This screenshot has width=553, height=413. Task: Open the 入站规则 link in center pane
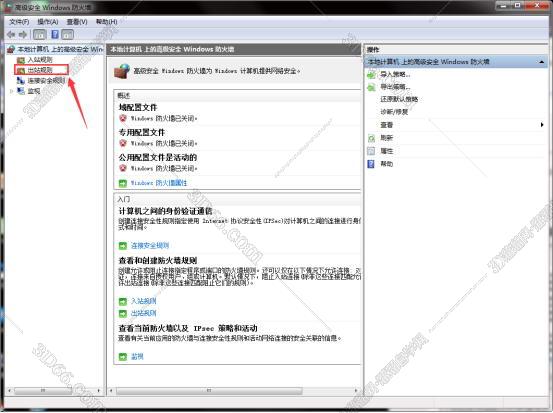point(144,301)
